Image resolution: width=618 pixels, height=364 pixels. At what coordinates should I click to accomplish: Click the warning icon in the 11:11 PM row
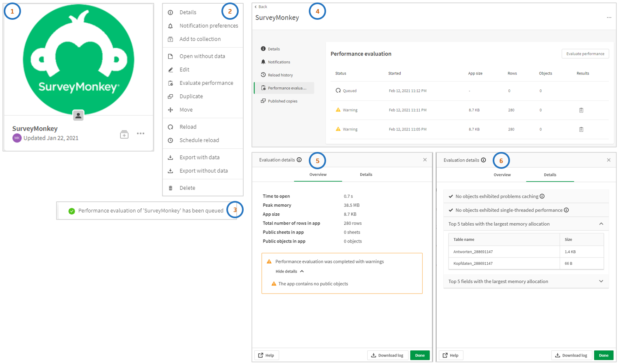(x=338, y=110)
